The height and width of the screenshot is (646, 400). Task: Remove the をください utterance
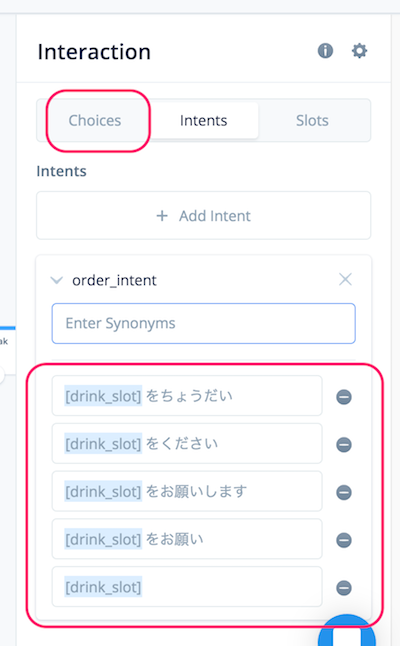point(344,445)
